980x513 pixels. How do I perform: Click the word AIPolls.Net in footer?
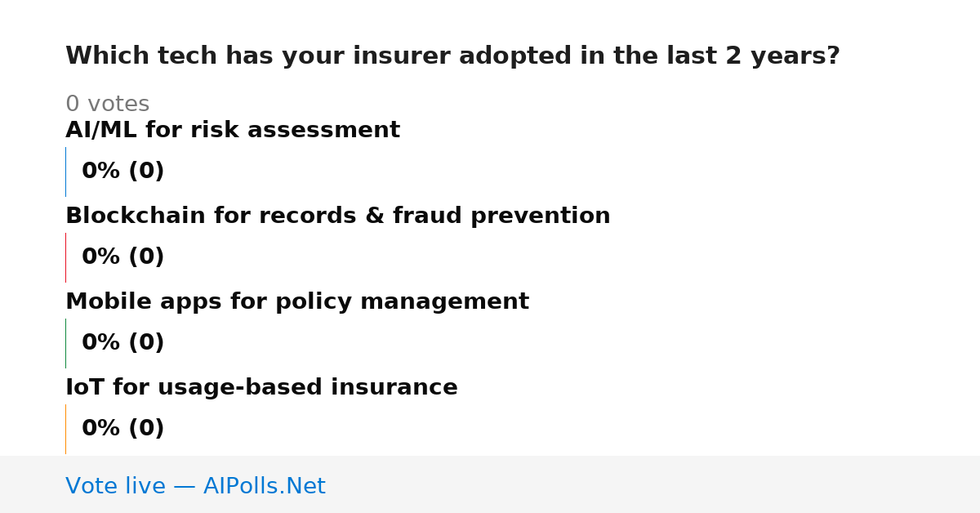pyautogui.click(x=264, y=486)
